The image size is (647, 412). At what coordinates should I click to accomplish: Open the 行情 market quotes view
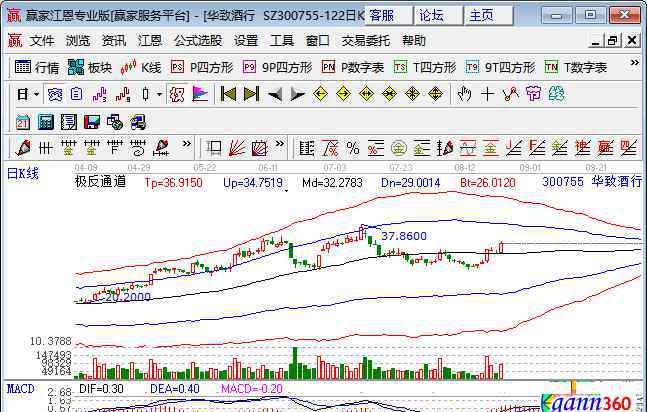(x=37, y=67)
